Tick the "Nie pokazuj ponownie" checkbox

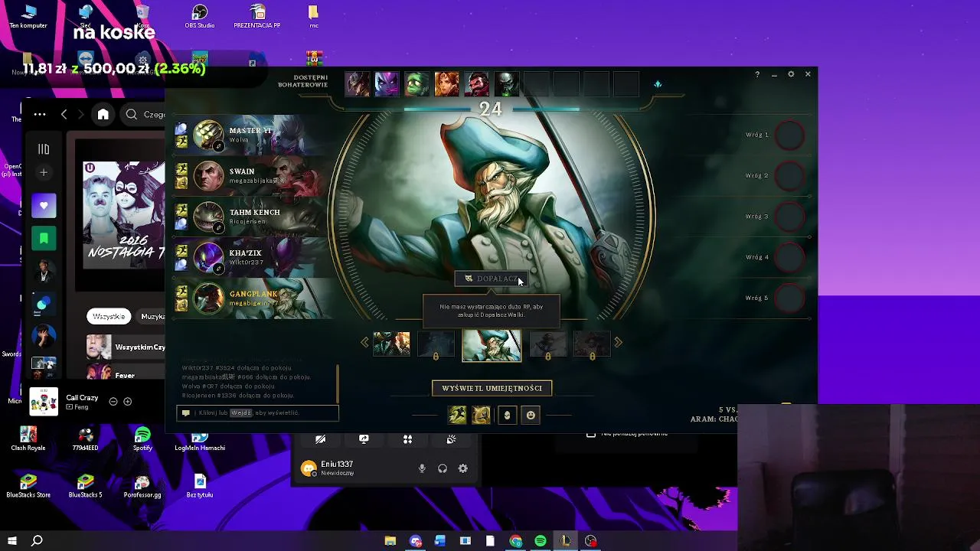click(x=590, y=434)
